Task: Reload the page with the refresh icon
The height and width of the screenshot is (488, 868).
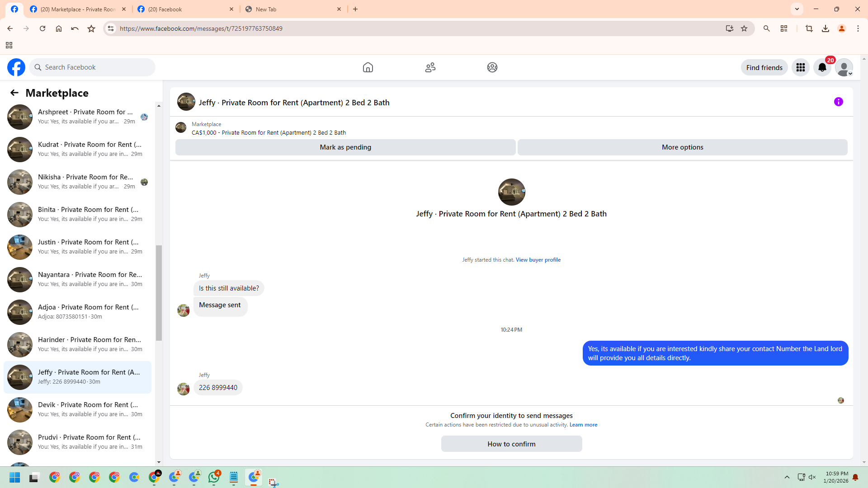Action: 42,28
